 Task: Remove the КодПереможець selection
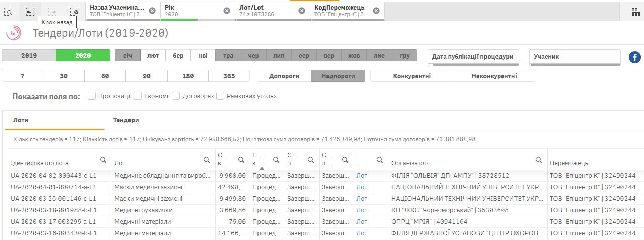(x=376, y=11)
